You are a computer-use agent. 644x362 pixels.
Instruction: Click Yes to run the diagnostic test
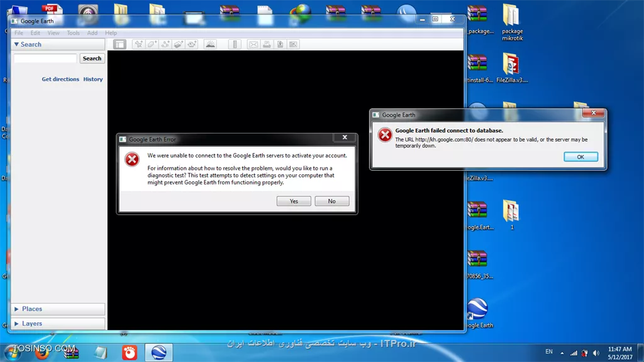[294, 201]
